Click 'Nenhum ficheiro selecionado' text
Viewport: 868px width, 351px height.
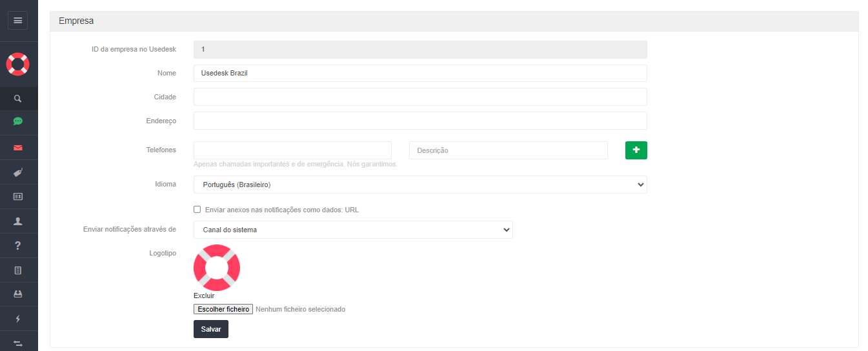pos(300,310)
